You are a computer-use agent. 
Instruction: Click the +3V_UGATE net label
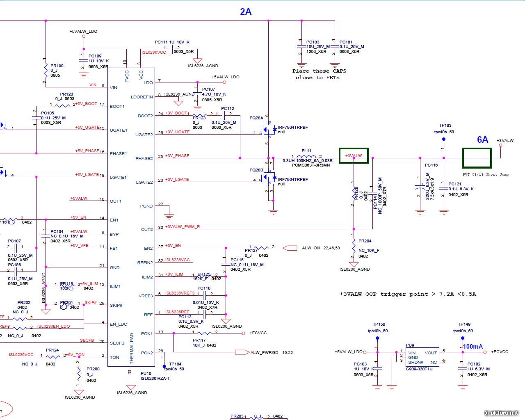point(177,132)
